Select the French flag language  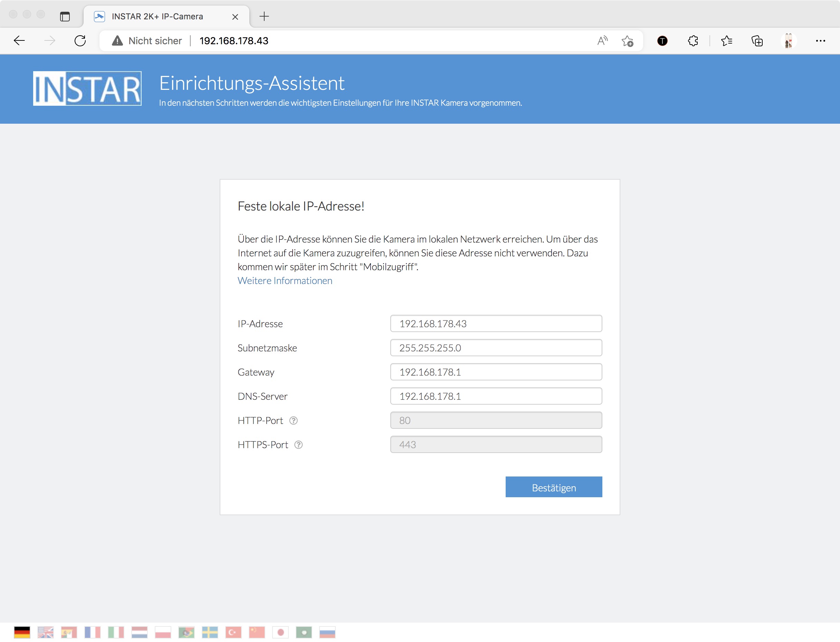pyautogui.click(x=93, y=632)
